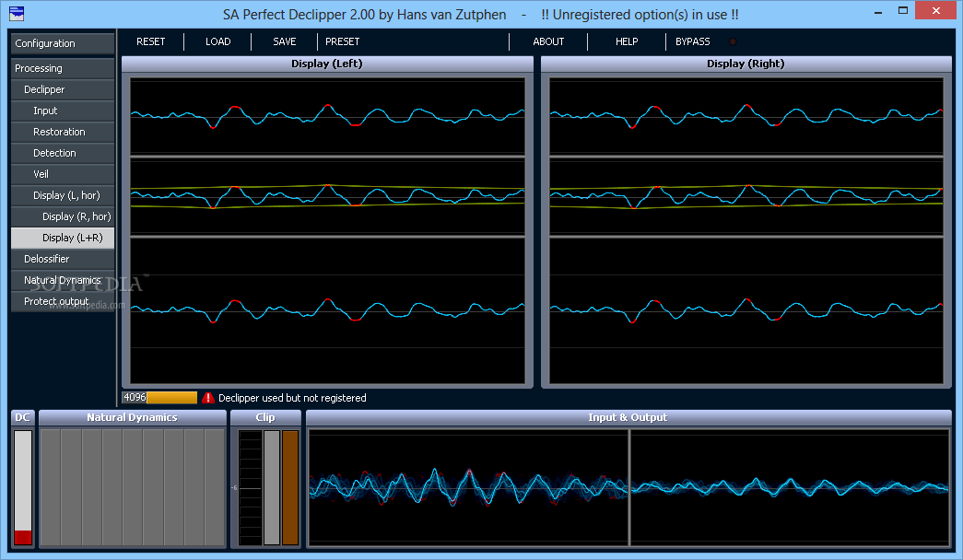Image resolution: width=963 pixels, height=560 pixels.
Task: Click the orange-brown Clip meter
Action: tap(290, 487)
